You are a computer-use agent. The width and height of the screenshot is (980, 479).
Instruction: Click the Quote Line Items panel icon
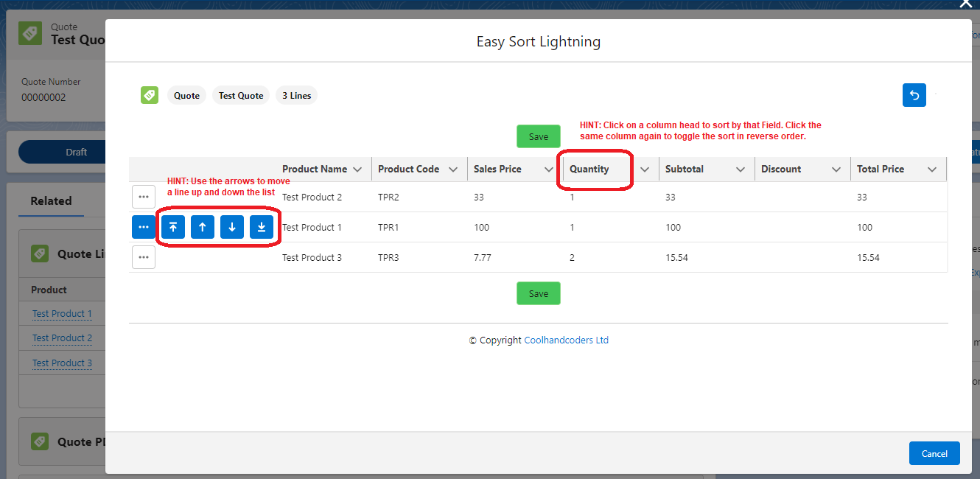tap(40, 253)
